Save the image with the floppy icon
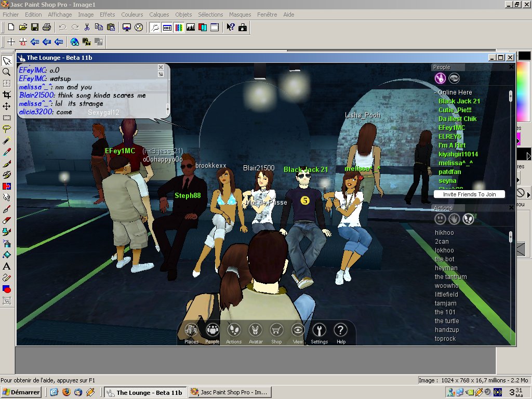Image resolution: width=532 pixels, height=399 pixels. [35, 27]
